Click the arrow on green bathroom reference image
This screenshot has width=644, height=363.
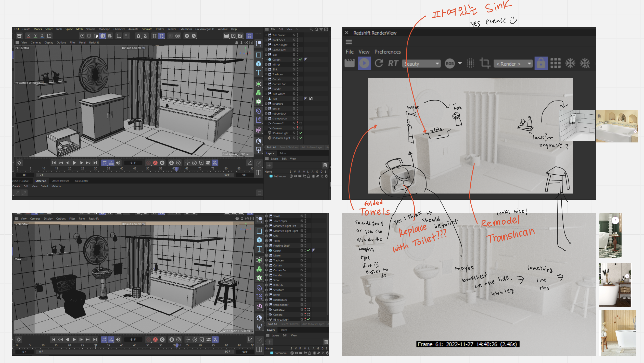(615, 220)
